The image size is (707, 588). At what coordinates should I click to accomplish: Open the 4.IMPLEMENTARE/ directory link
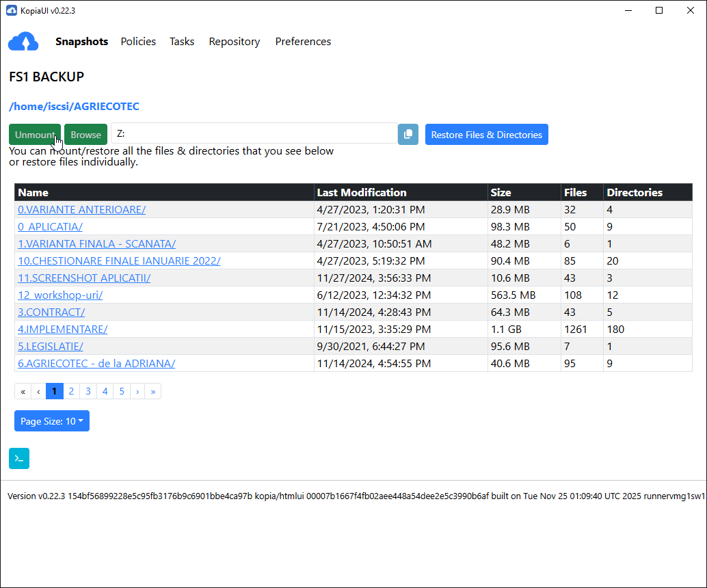click(x=62, y=330)
